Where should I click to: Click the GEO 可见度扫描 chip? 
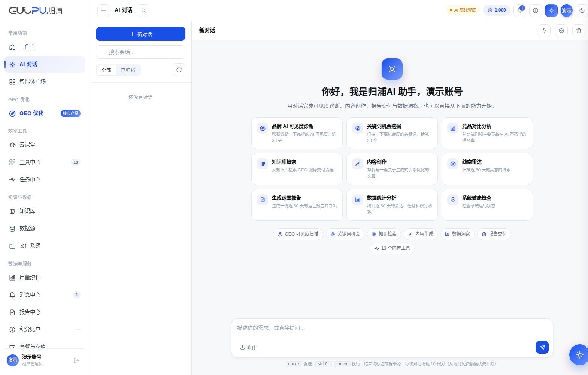click(298, 234)
